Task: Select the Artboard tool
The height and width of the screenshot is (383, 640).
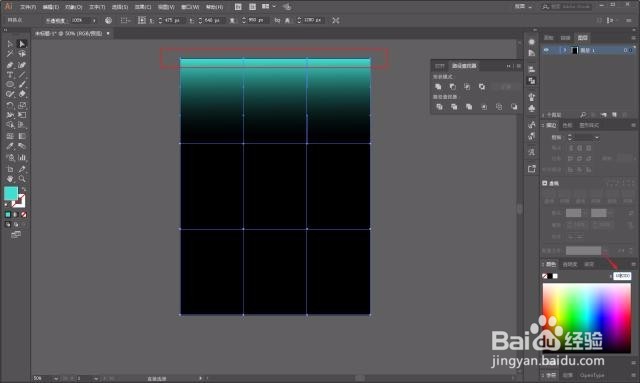Action: (10, 169)
